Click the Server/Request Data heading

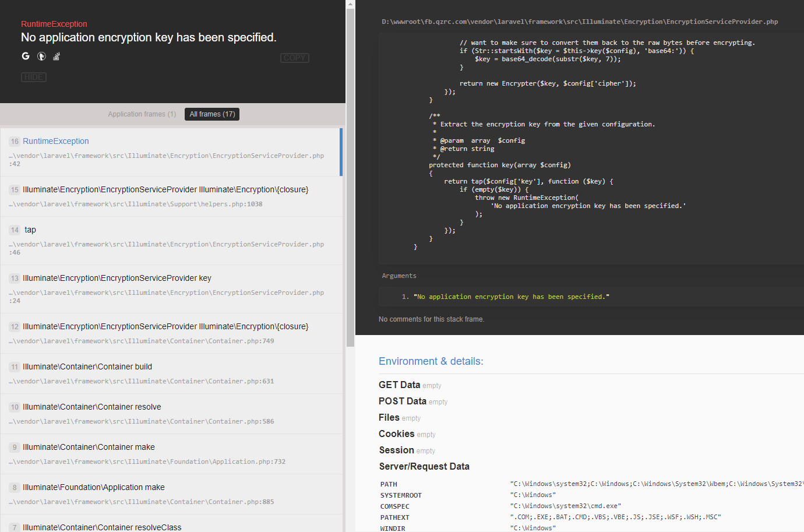point(424,466)
